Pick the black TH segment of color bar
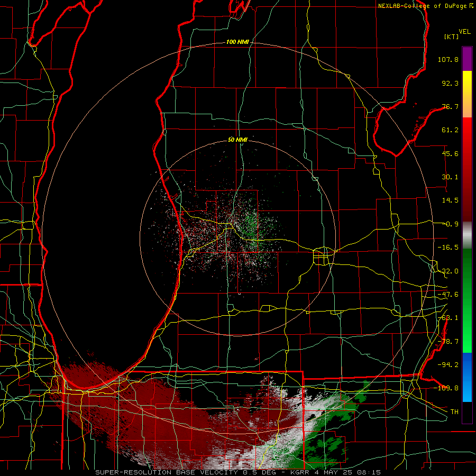 (x=467, y=412)
